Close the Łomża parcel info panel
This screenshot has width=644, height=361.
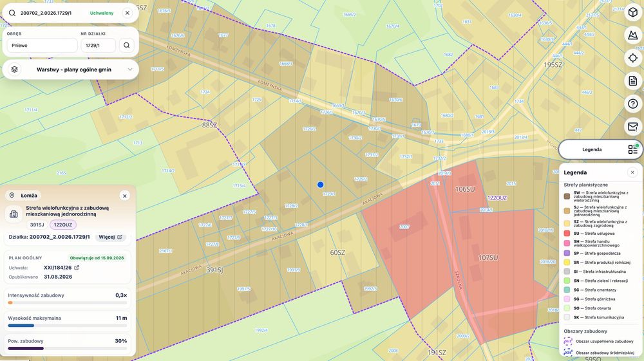click(x=124, y=196)
